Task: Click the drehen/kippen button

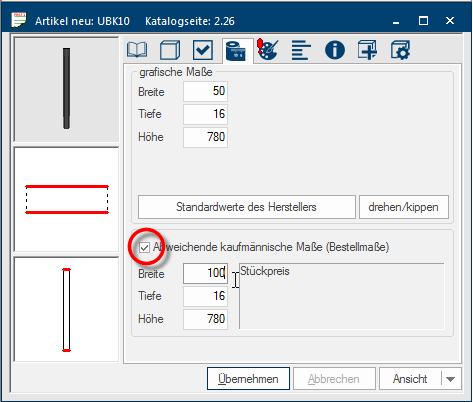Action: (x=404, y=207)
